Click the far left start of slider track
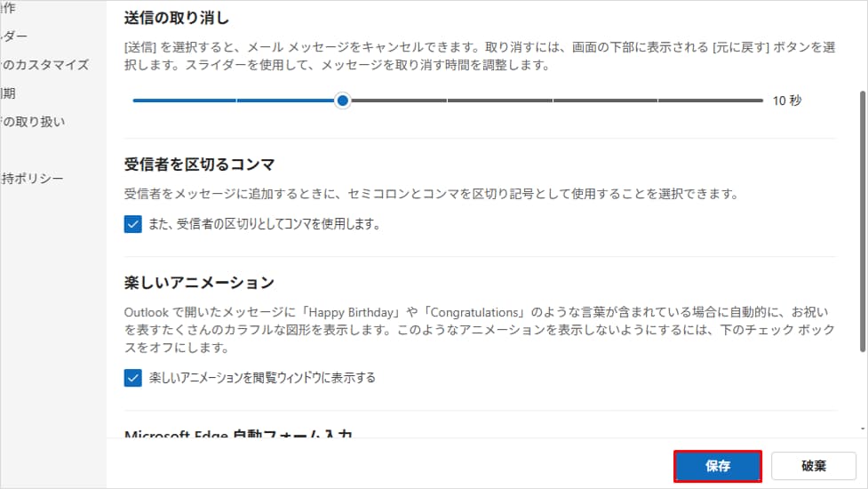 (x=135, y=100)
